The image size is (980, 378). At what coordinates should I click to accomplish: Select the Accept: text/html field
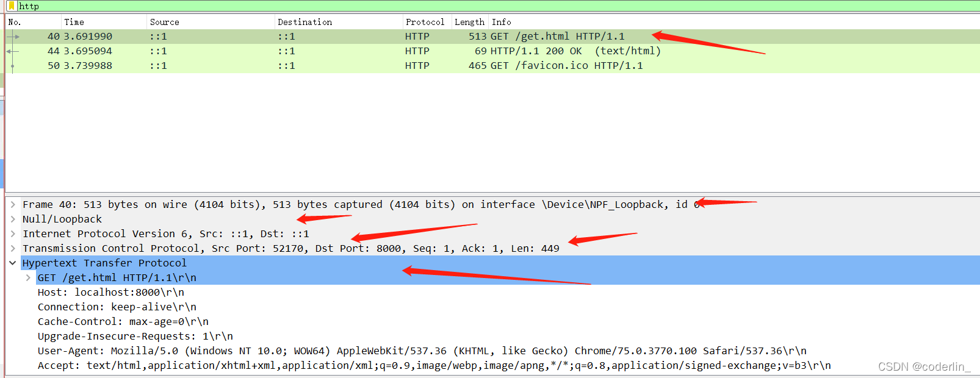(x=434, y=366)
